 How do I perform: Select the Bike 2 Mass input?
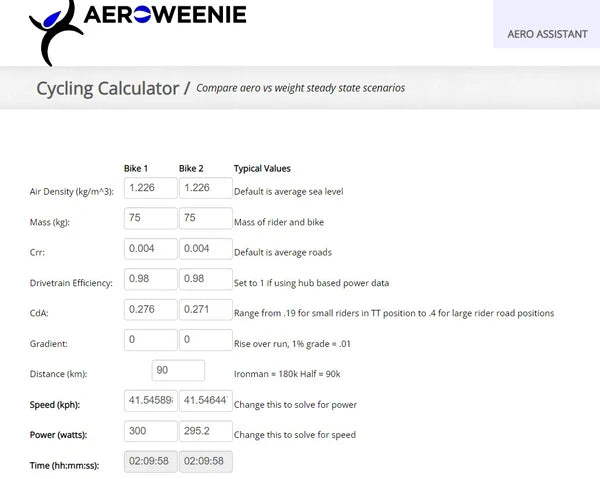[x=204, y=219]
